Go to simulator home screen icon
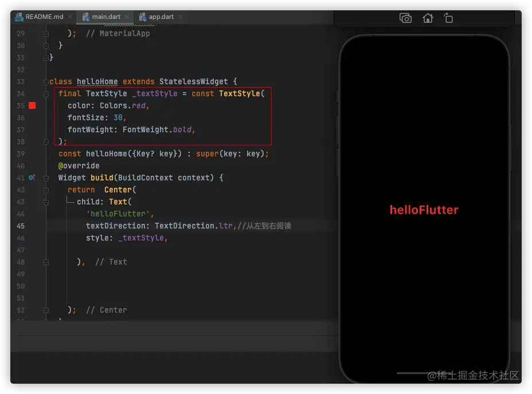Viewport: 532px width, 394px height. click(x=428, y=18)
